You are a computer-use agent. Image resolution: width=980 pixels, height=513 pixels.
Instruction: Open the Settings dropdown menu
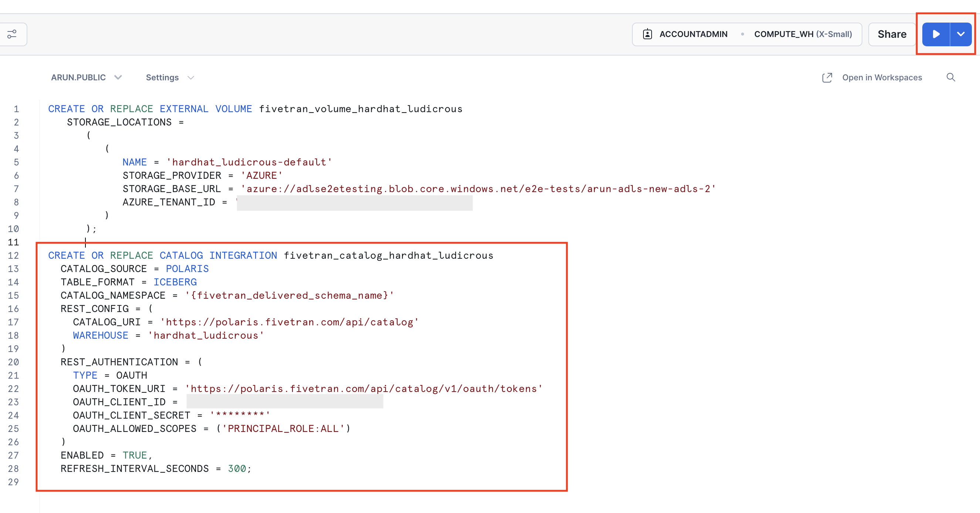point(170,77)
